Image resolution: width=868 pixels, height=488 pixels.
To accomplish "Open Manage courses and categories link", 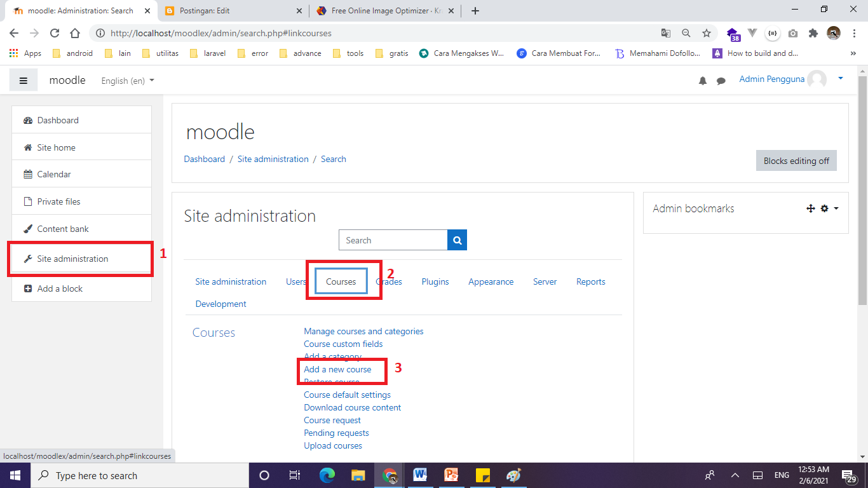I will (x=363, y=331).
